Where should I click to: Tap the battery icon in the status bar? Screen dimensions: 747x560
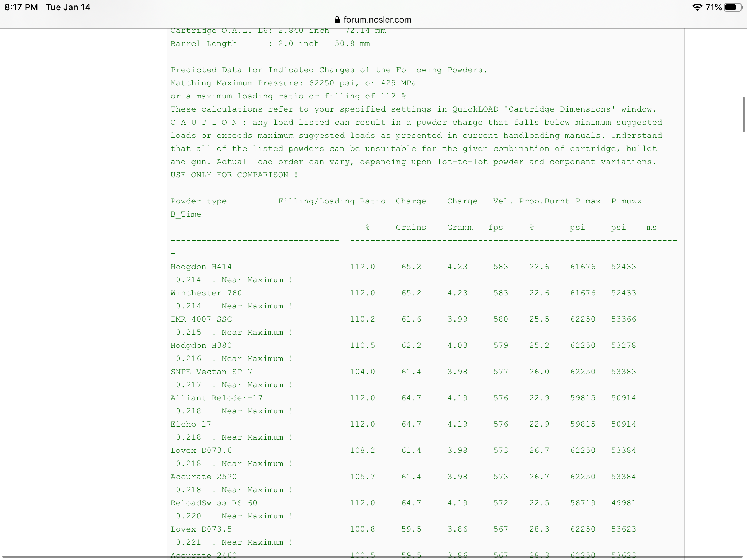pyautogui.click(x=733, y=7)
